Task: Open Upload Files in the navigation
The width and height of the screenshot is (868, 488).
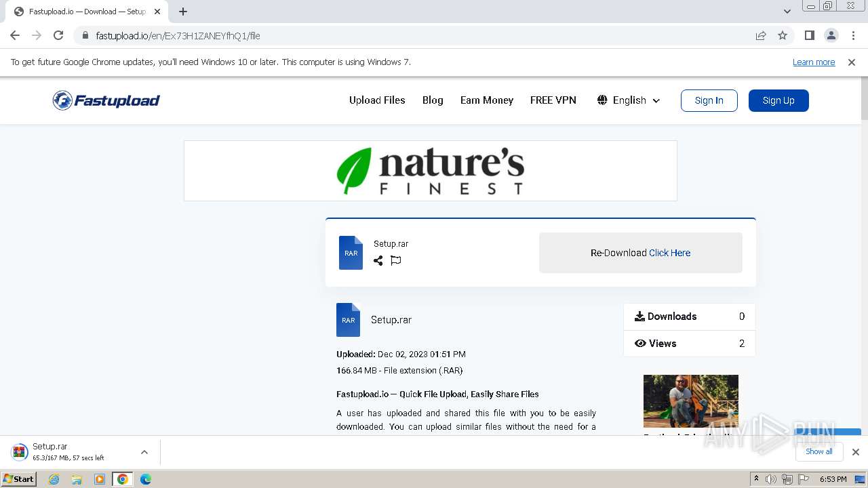Action: [x=377, y=100]
